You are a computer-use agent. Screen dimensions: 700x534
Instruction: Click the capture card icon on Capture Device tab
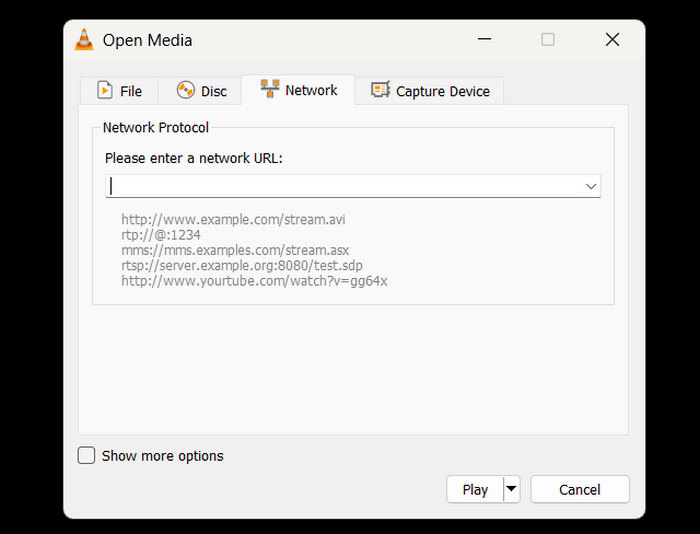click(x=380, y=90)
